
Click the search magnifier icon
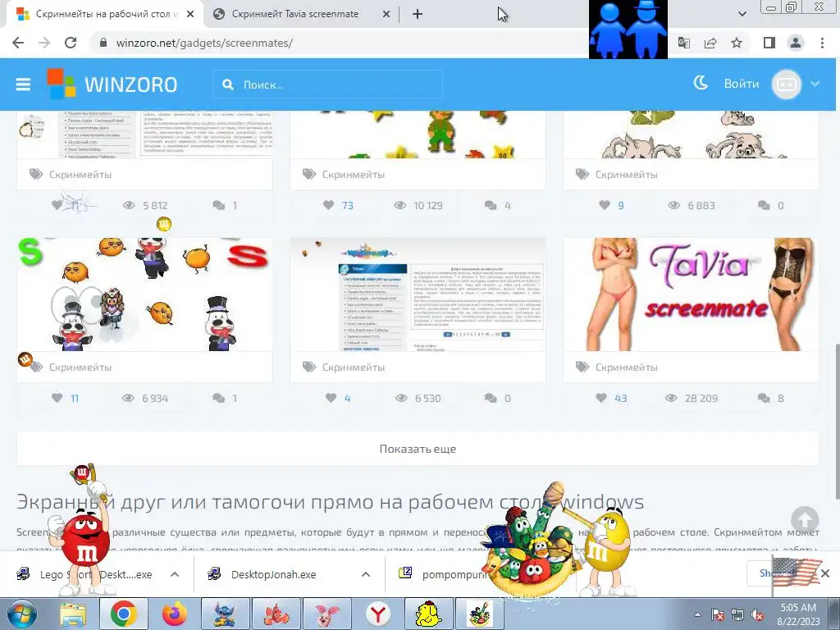[x=228, y=84]
